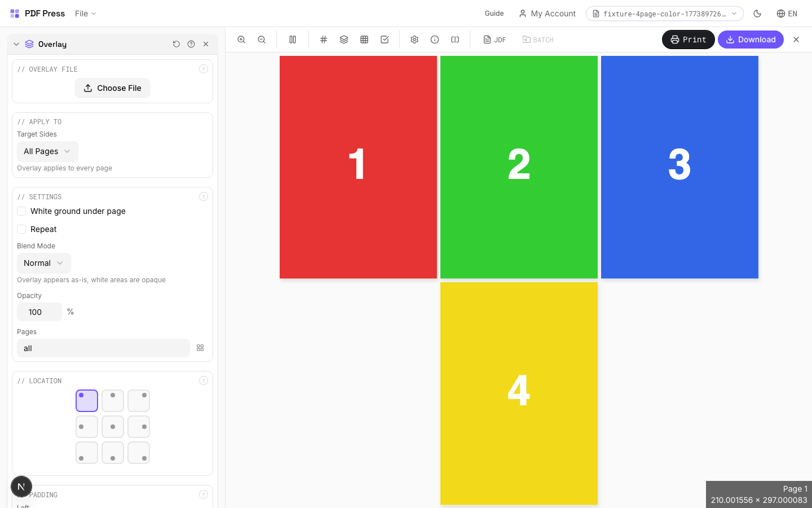Screen dimensions: 812x508
Task: Reset the Overlay panel settings
Action: [176, 44]
